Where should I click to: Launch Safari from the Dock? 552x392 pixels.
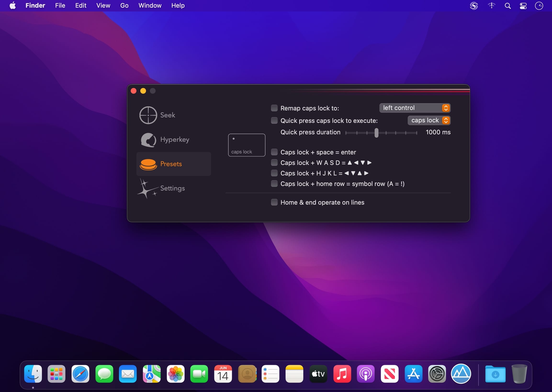[80, 374]
